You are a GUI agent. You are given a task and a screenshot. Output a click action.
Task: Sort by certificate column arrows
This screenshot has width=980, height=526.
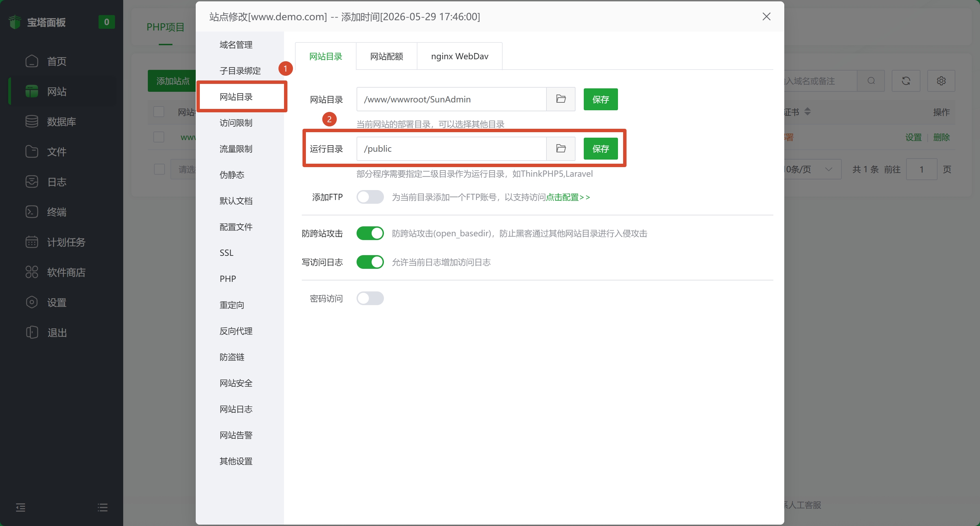(x=807, y=112)
